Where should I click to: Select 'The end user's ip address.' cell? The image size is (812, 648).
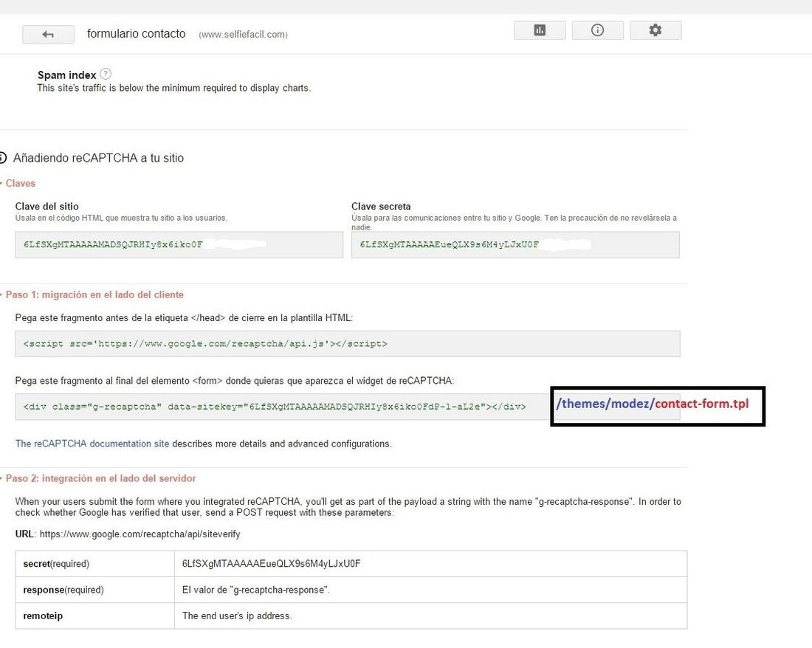tap(431, 616)
